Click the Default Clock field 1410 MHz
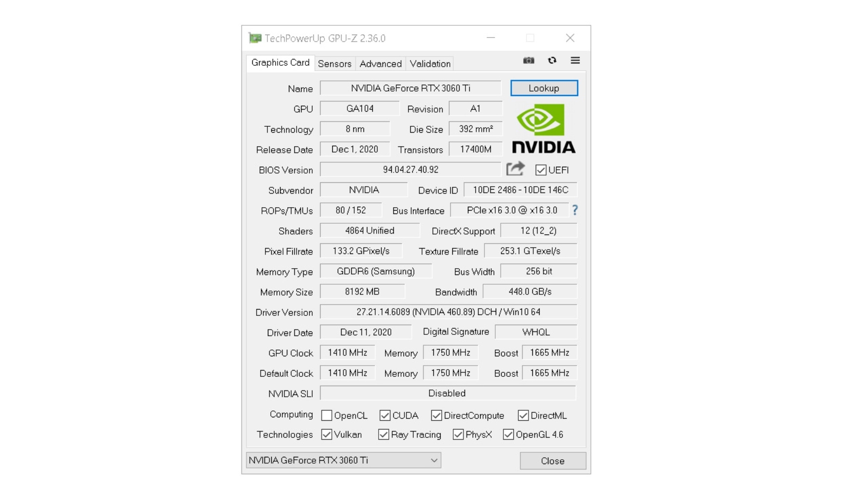 (347, 373)
